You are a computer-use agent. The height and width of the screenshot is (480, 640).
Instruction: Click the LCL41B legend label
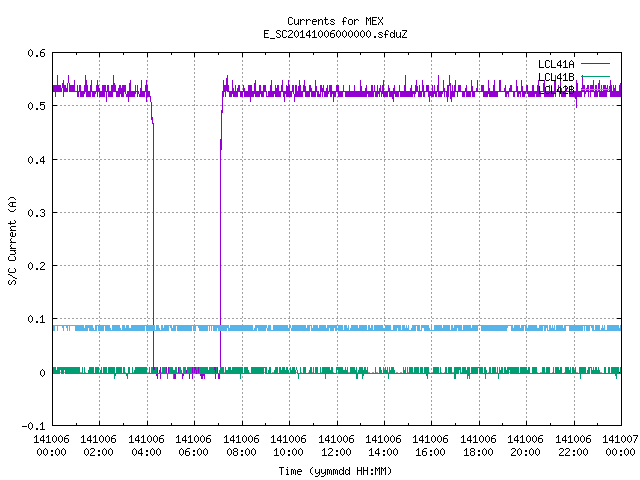[556, 77]
